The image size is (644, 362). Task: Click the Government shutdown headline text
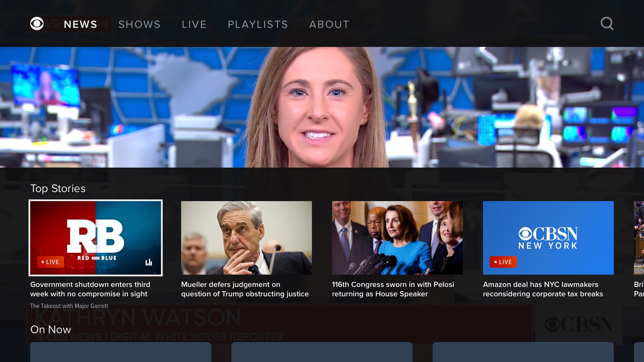pos(90,289)
